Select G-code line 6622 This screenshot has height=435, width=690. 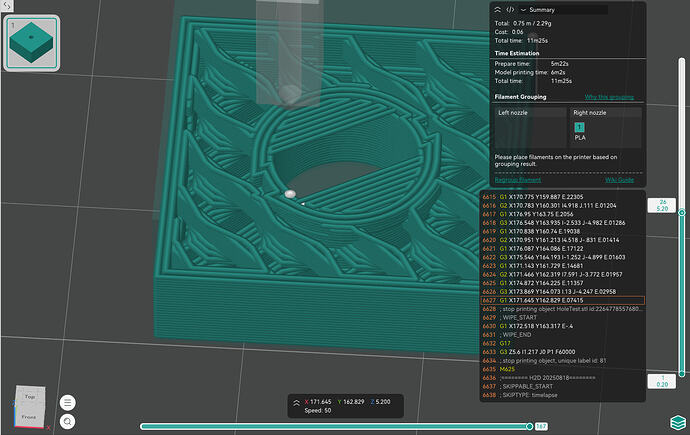[562, 257]
